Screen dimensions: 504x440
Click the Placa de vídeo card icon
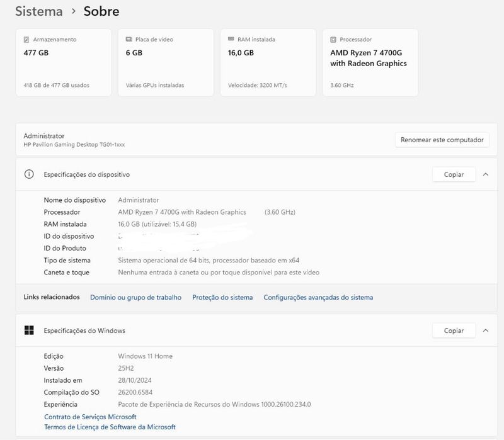tap(129, 39)
